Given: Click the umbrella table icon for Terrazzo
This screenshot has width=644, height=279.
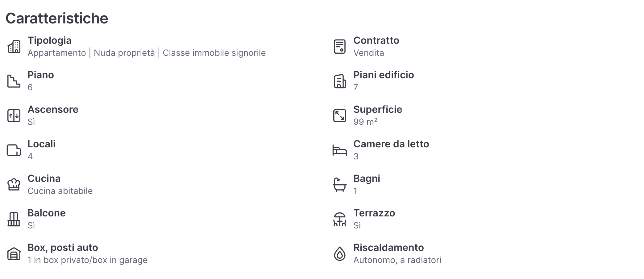Looking at the screenshot, I should pos(340,219).
